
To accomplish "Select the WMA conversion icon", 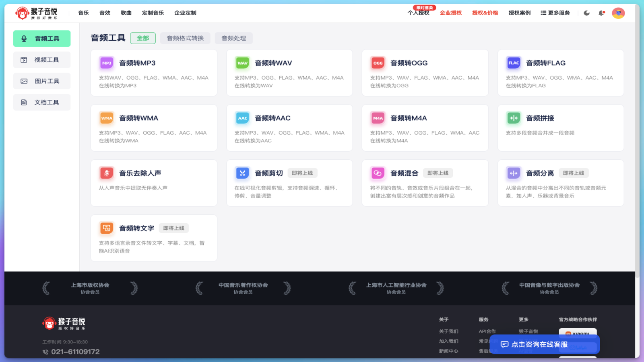I will (x=106, y=118).
